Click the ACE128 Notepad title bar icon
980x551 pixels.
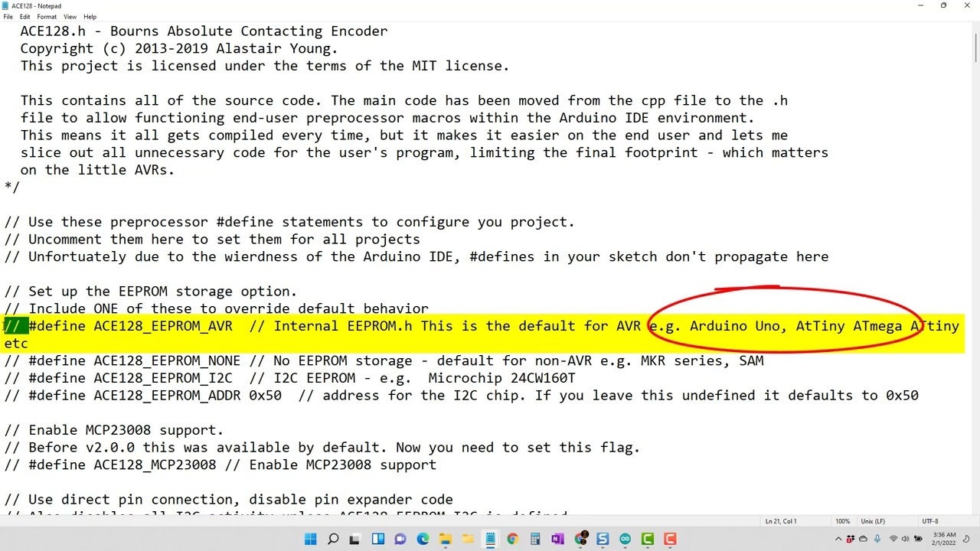point(6,5)
